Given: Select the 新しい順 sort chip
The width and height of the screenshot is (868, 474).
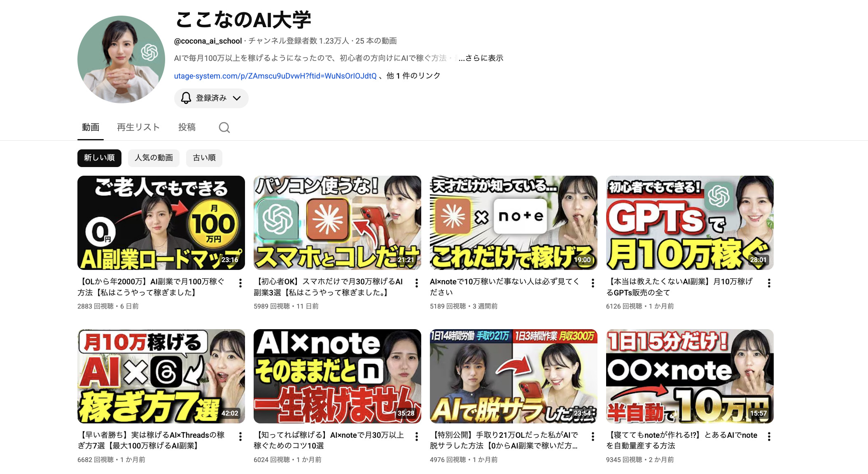Looking at the screenshot, I should click(x=99, y=158).
